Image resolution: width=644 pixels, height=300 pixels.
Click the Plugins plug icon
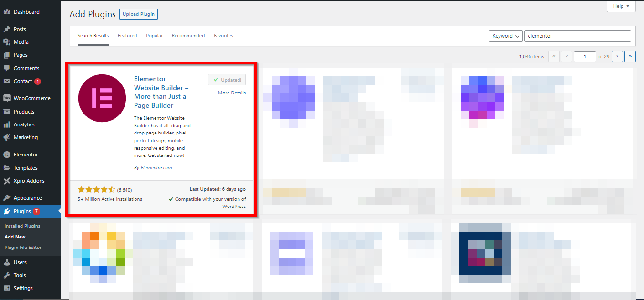7,211
